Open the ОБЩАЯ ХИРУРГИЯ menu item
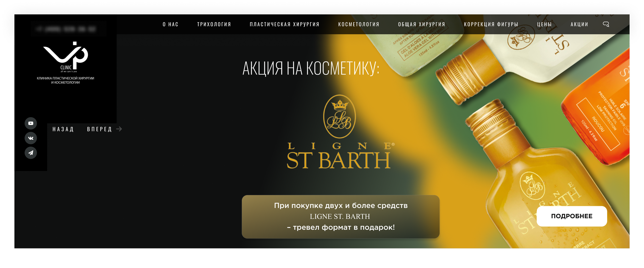The height and width of the screenshot is (268, 644). point(422,24)
